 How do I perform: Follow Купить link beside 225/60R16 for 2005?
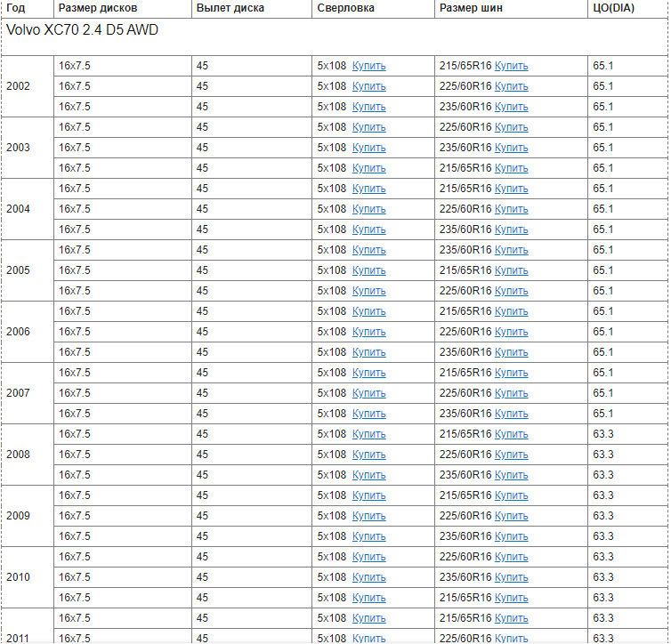pos(512,291)
